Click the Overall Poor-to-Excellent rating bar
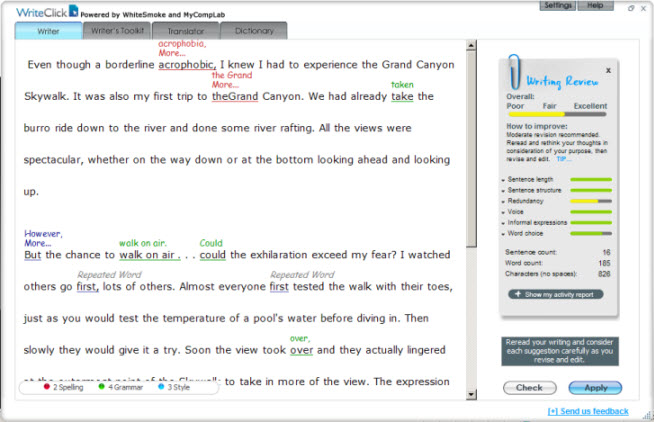 pos(556,114)
